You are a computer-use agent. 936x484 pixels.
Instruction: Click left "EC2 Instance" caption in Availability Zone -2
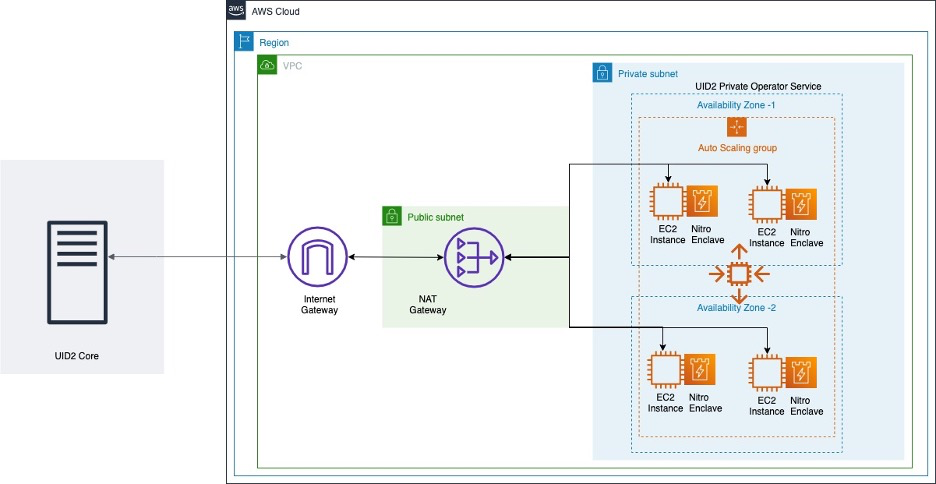click(666, 403)
